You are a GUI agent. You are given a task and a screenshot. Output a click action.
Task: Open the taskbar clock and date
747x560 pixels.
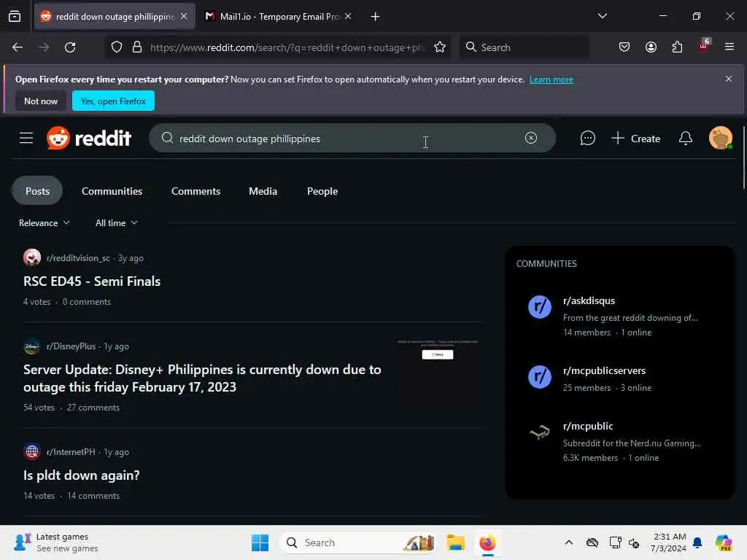669,542
